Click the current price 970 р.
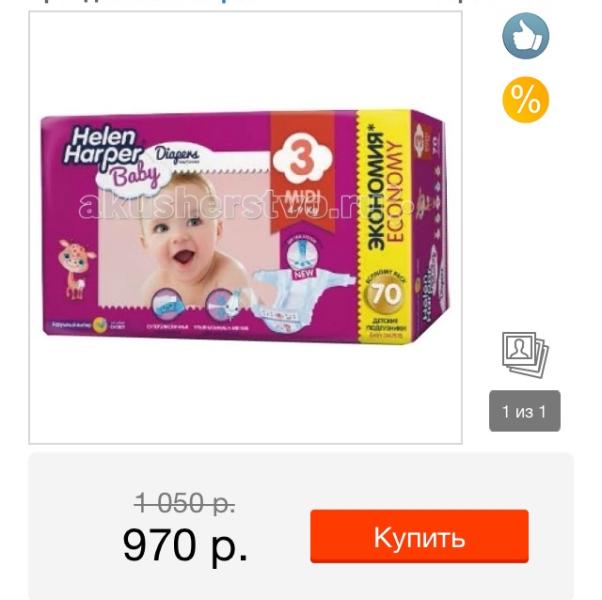 point(185,546)
